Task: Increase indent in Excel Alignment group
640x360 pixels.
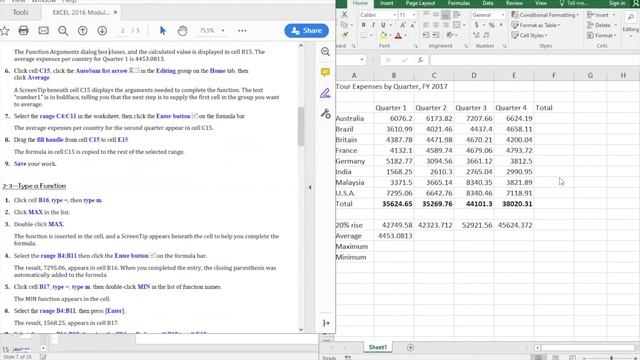Action: click(436, 35)
